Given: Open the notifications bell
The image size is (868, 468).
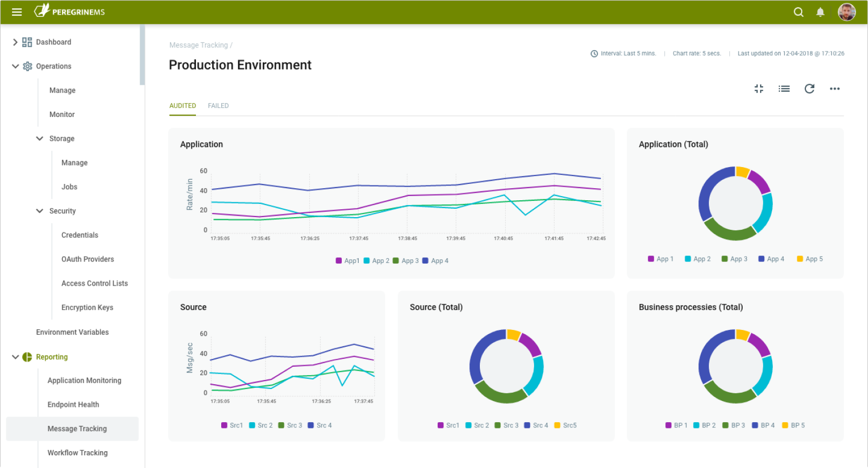Looking at the screenshot, I should [820, 12].
